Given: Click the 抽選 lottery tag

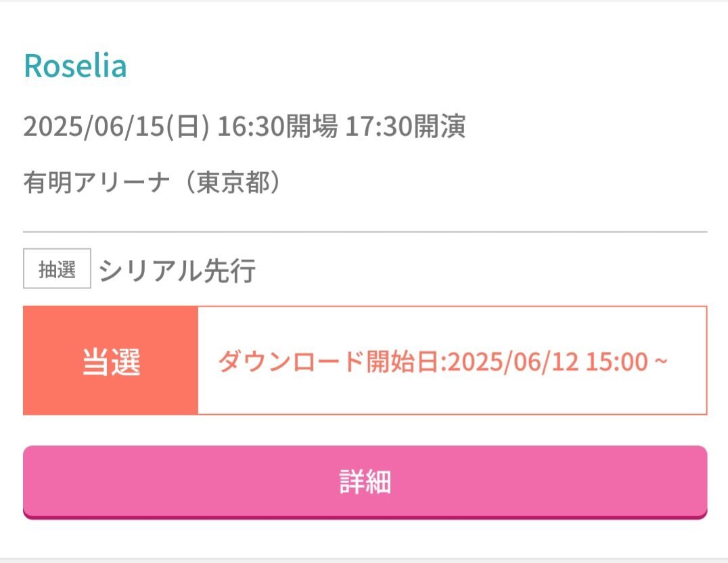Looking at the screenshot, I should [x=57, y=269].
